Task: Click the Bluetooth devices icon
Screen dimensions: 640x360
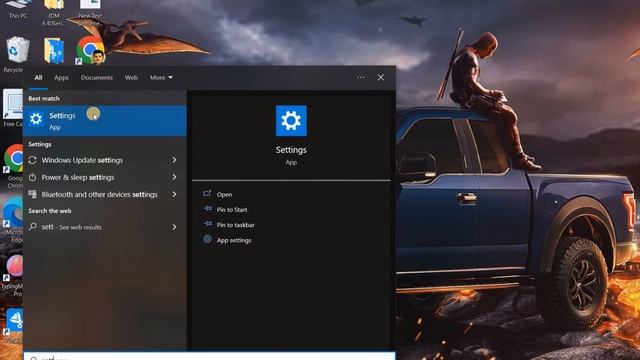Action: coord(33,194)
